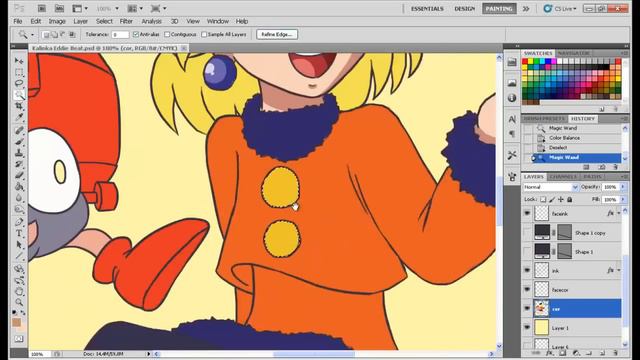Open the Character panel icon
This screenshot has height=360, width=640.
[x=512, y=119]
